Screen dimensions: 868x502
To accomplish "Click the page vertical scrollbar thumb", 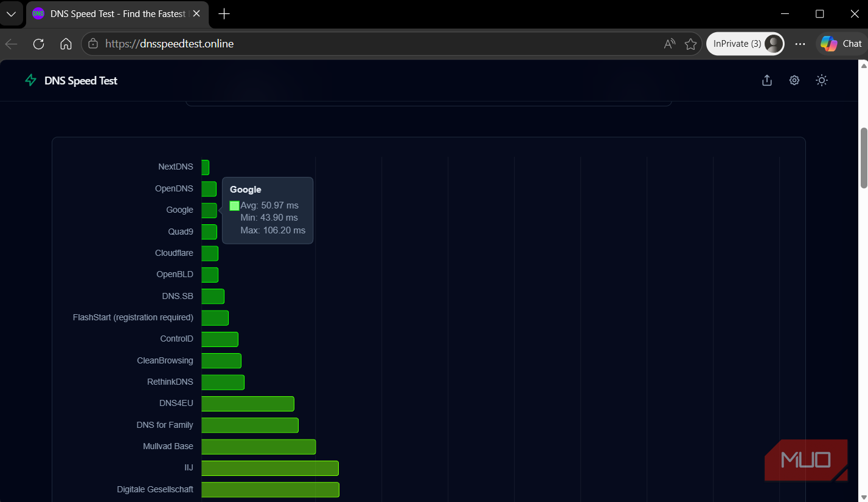I will coord(863,158).
